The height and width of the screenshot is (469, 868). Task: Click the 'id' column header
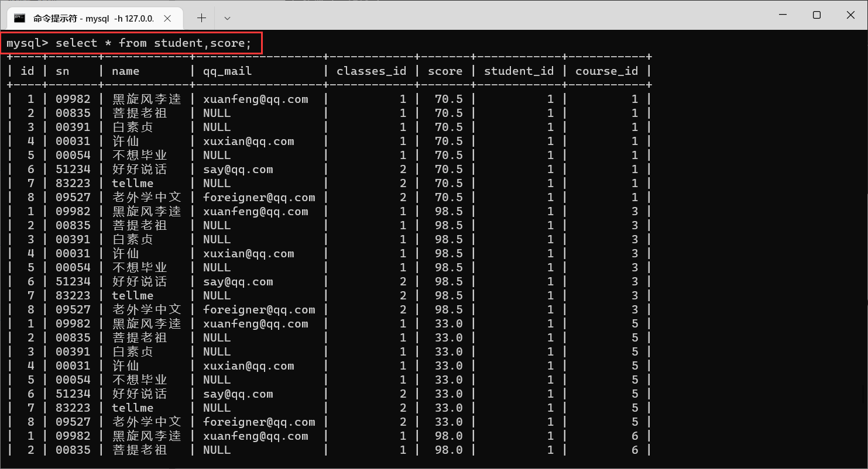pos(28,71)
